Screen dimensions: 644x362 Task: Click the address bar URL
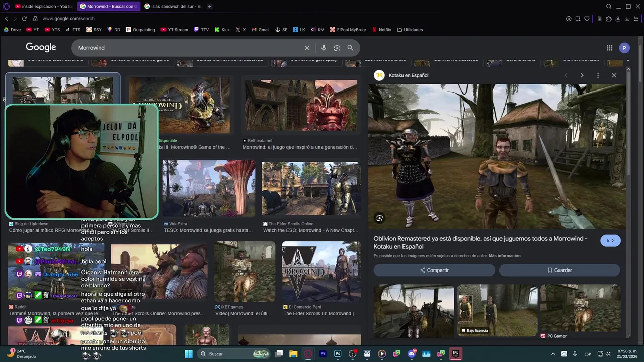coord(68,19)
